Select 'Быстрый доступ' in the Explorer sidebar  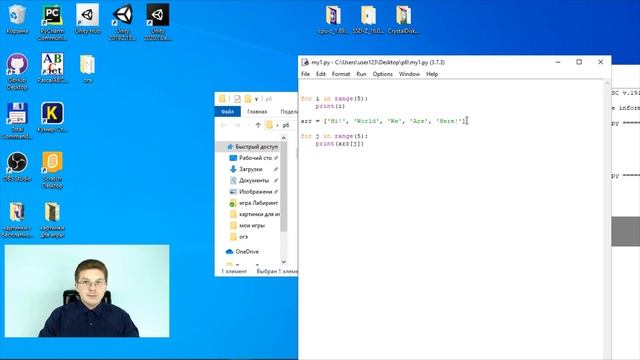click(x=252, y=147)
